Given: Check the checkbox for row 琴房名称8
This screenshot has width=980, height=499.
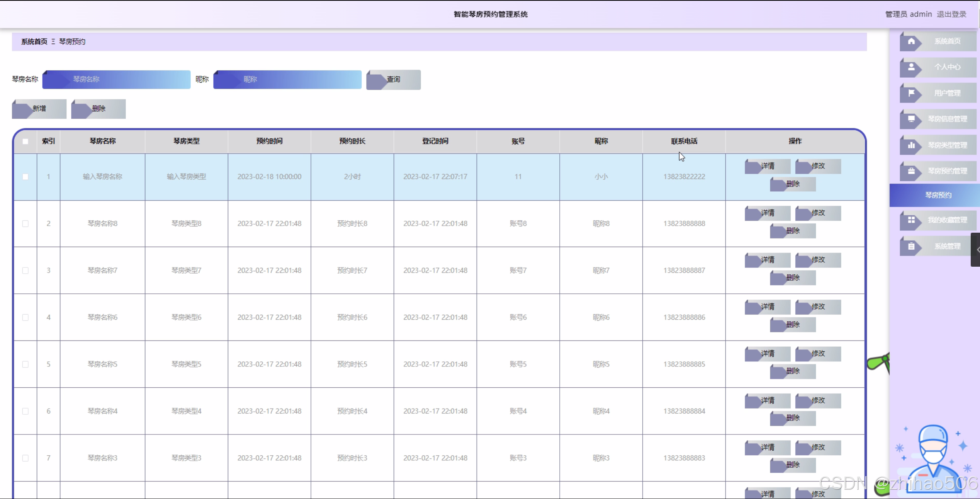Looking at the screenshot, I should [x=25, y=223].
